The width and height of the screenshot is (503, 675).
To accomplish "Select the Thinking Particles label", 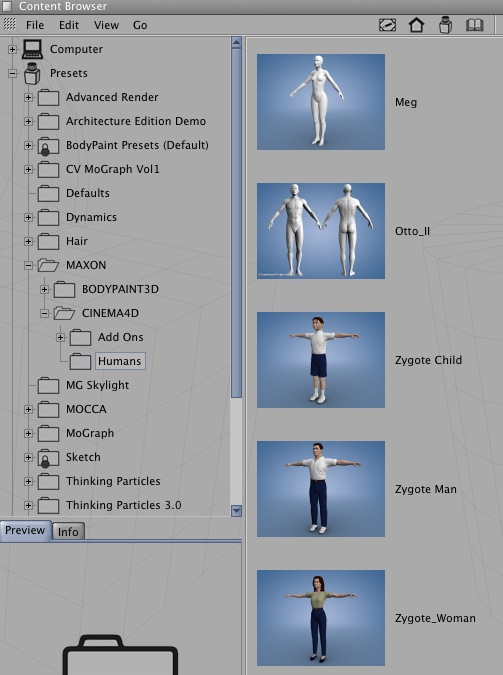I will coord(113,481).
